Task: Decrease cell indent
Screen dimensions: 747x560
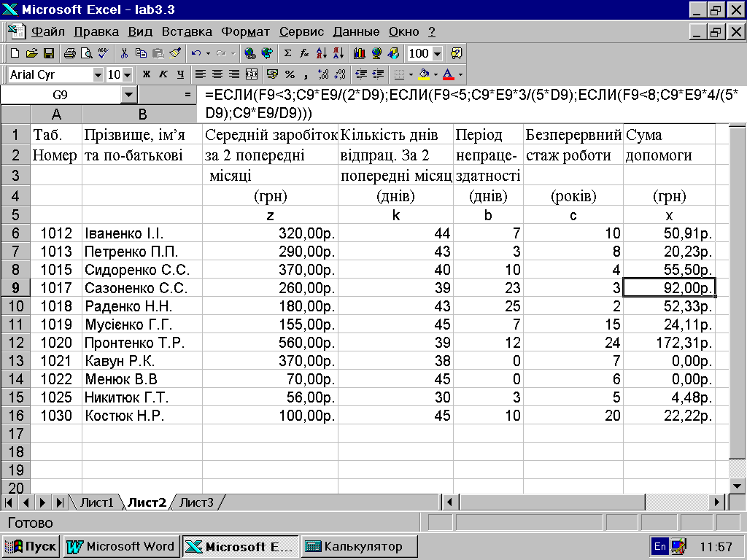Action: point(361,74)
